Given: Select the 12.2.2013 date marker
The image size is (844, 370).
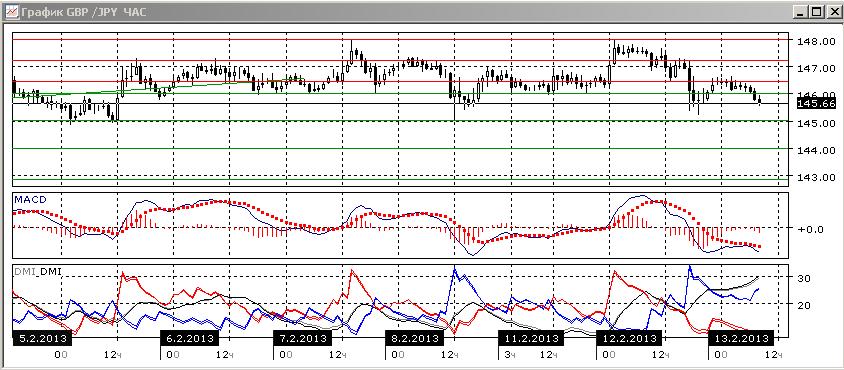Looking at the screenshot, I should (x=629, y=339).
